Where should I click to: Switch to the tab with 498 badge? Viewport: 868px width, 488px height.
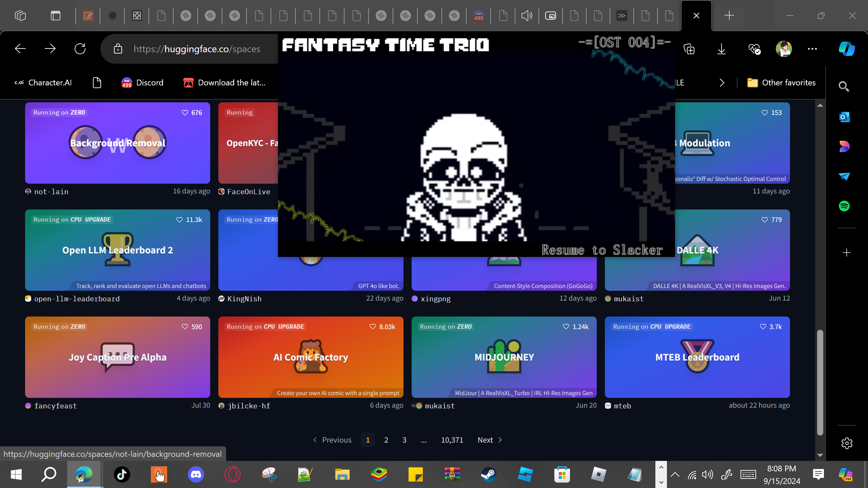click(x=478, y=16)
